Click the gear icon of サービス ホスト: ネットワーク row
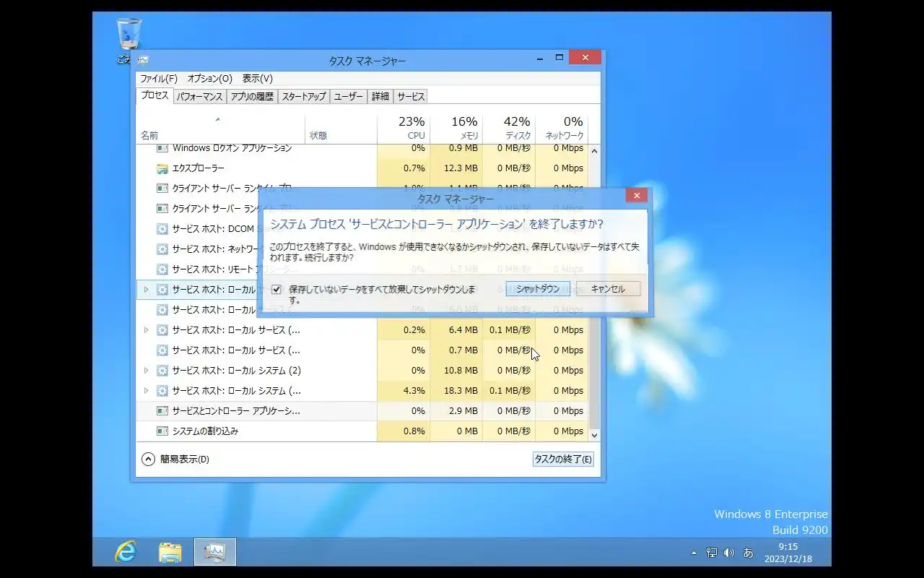Screen dimensions: 924x578 point(162,249)
